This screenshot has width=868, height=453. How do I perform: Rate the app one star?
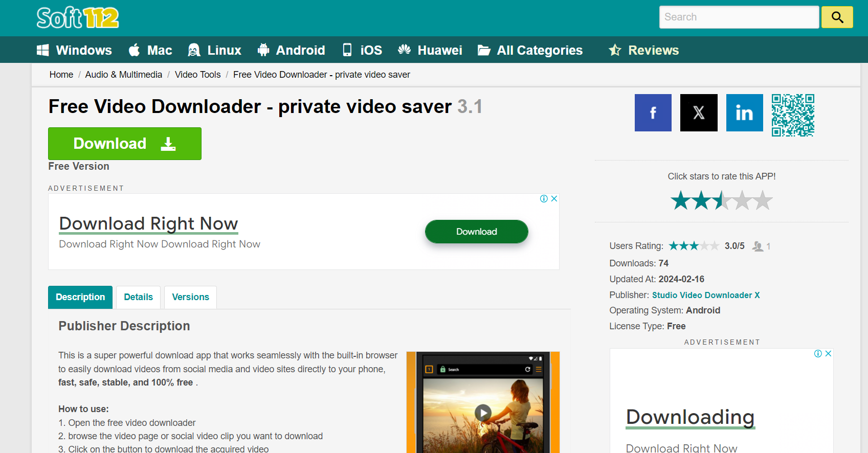click(681, 200)
